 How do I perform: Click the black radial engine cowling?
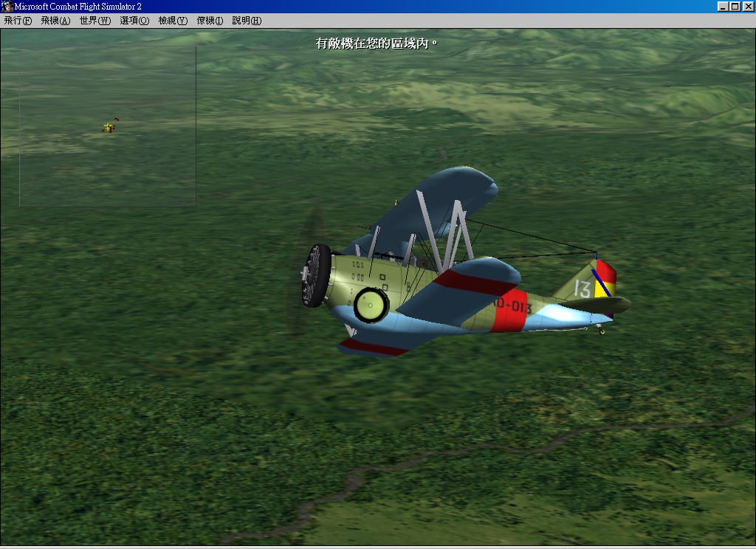317,275
